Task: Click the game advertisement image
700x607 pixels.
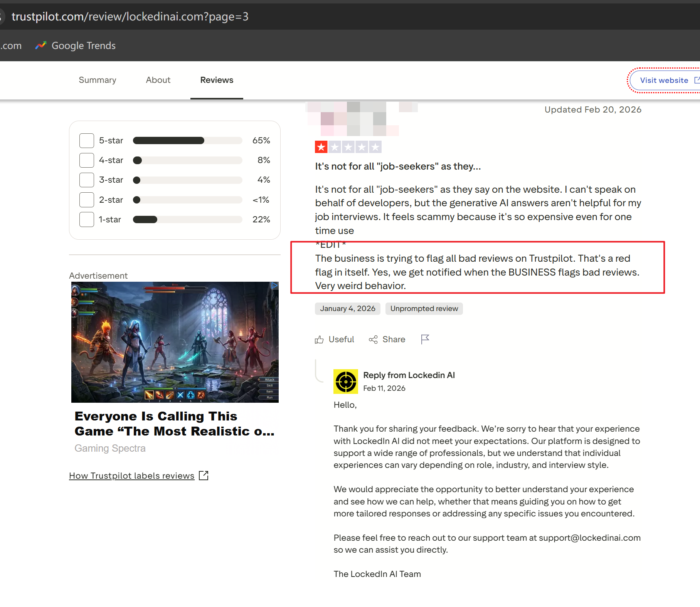Action: (x=175, y=342)
